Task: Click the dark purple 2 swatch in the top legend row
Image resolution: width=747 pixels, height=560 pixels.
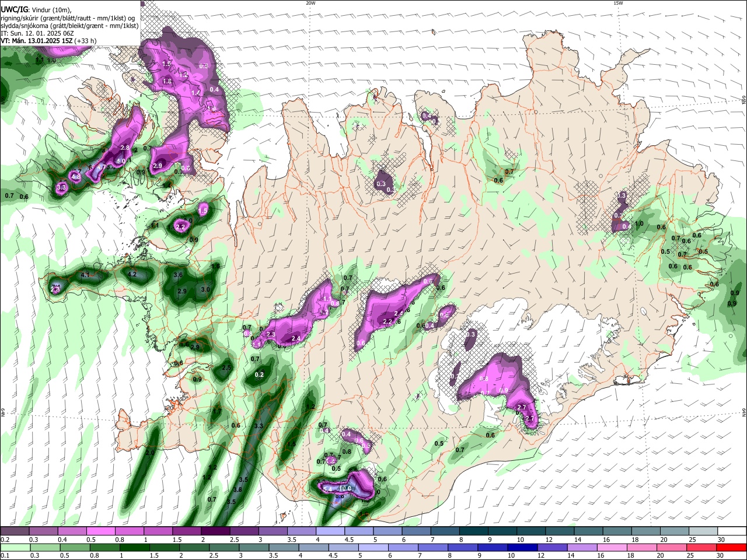Action: point(215,531)
